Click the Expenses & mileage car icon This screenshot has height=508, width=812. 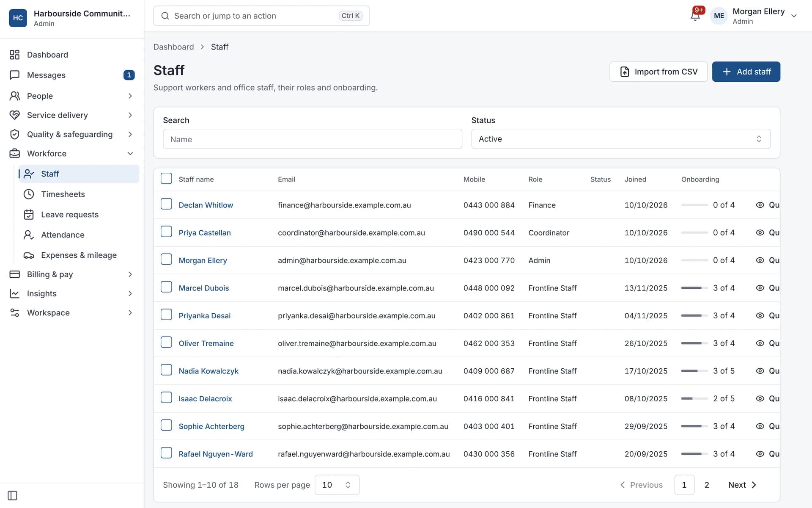(x=29, y=255)
